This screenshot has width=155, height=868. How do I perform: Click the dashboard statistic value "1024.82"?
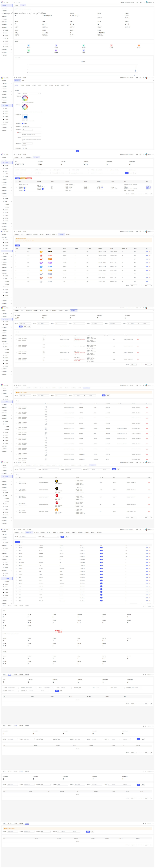tap(101, 33)
